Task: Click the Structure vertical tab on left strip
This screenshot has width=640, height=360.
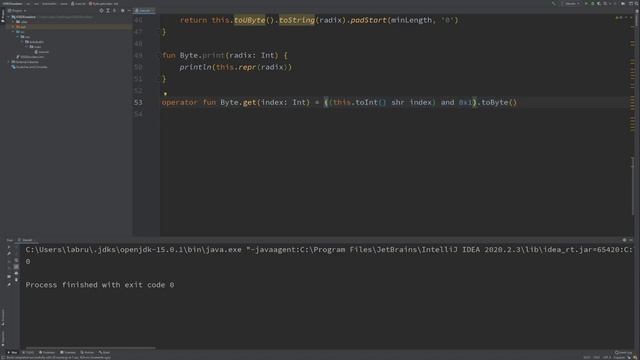Action: (3, 318)
